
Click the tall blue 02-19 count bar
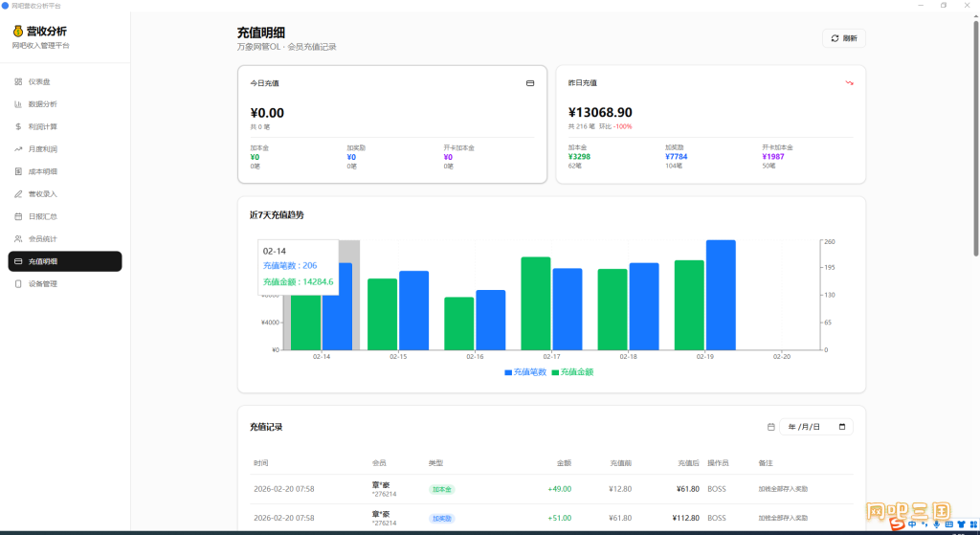pyautogui.click(x=721, y=295)
